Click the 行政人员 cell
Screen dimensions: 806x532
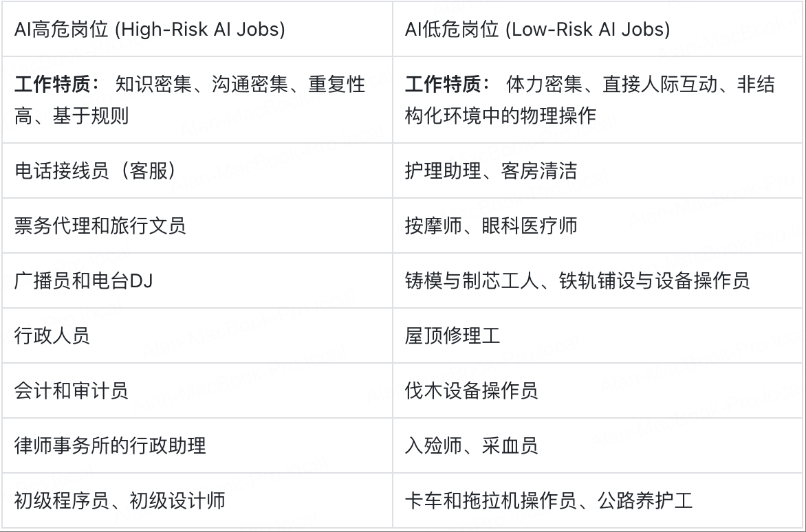[197, 335]
